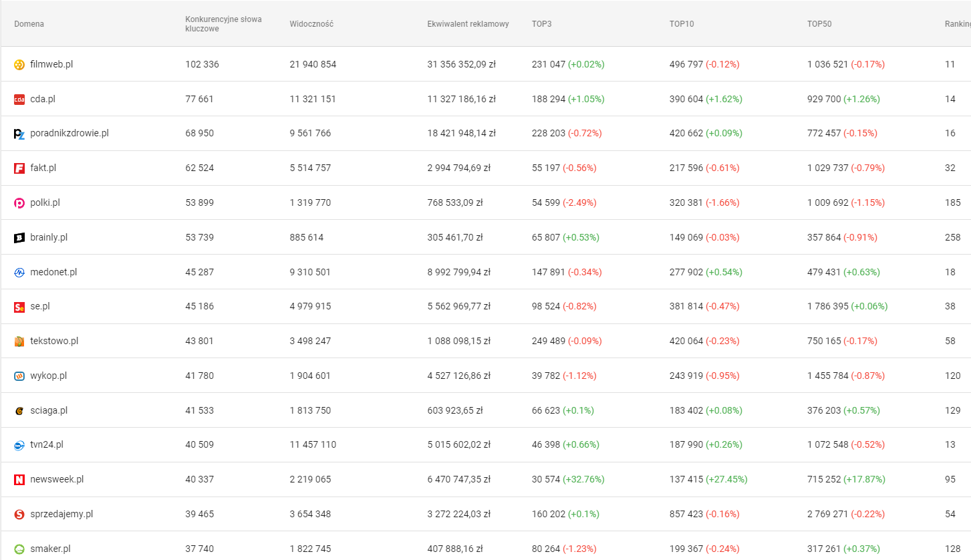Click tekstowo.pl TOP3 value 249 489

pos(549,341)
